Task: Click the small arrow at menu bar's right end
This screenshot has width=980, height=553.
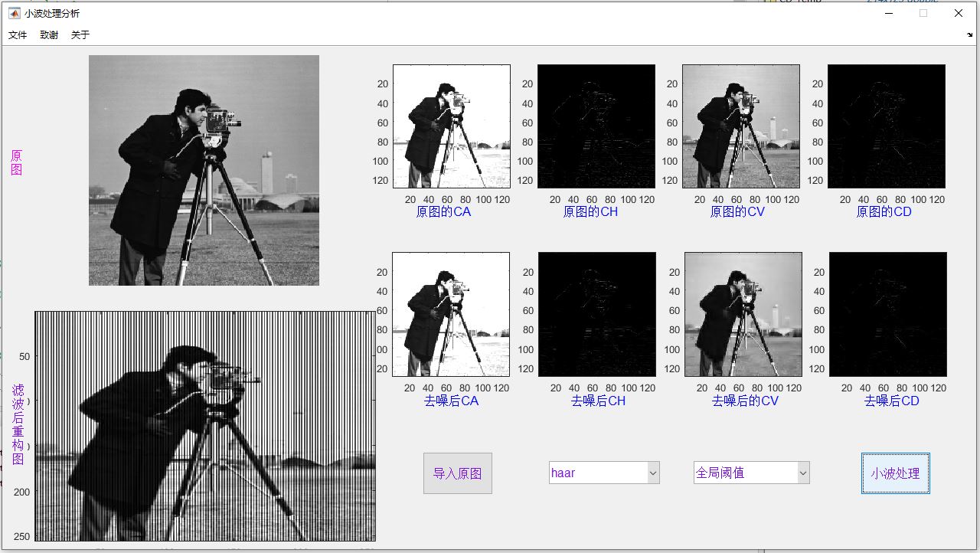Action: [970, 35]
